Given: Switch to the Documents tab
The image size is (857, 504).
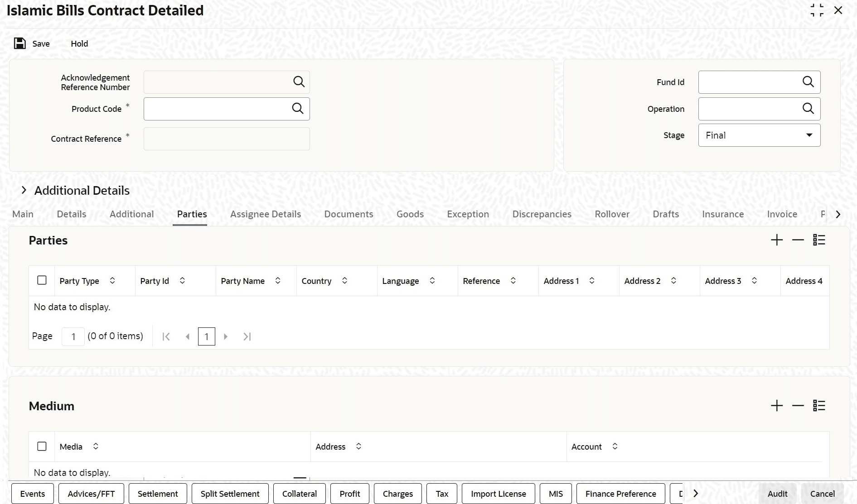Looking at the screenshot, I should 349,214.
